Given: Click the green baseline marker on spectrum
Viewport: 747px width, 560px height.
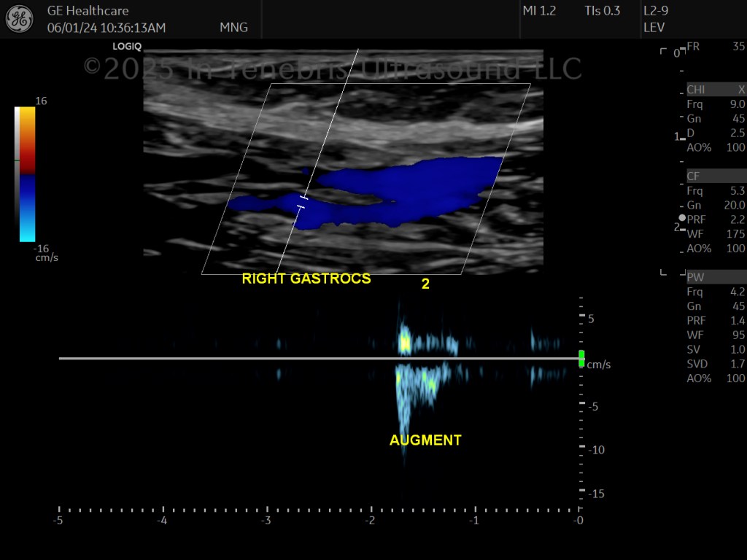Looking at the screenshot, I should [581, 359].
